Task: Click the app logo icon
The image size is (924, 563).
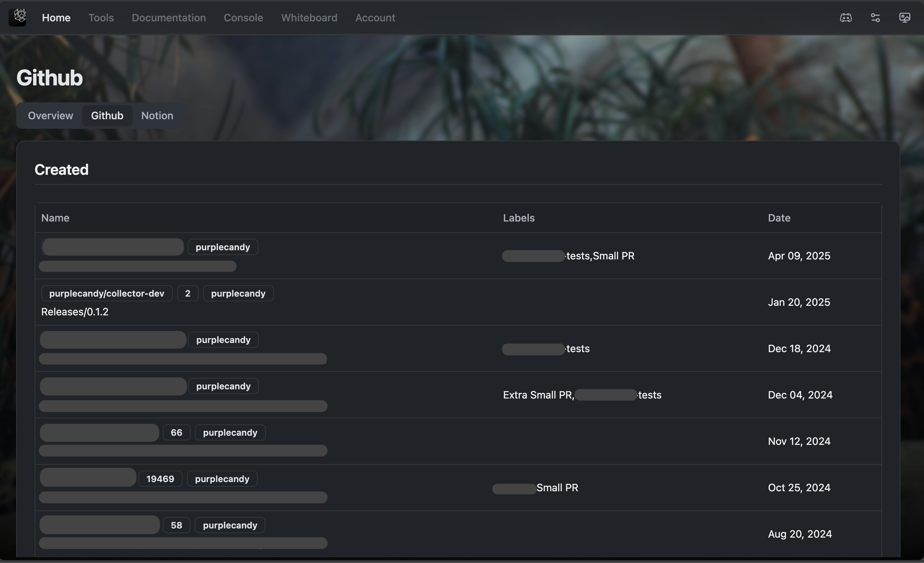Action: click(x=18, y=17)
